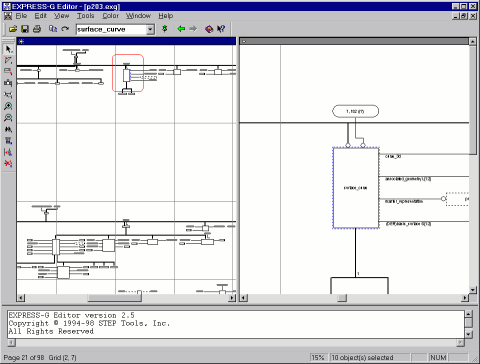Click the 15% zoom status indicator

pyautogui.click(x=318, y=358)
